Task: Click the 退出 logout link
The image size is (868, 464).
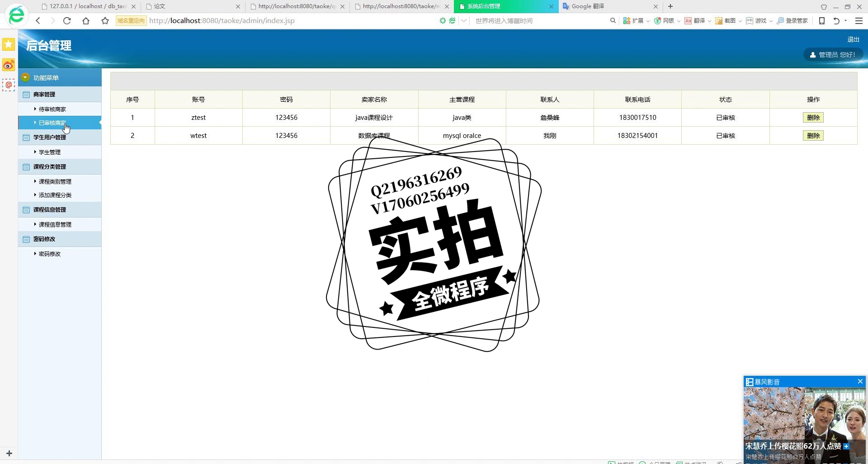Action: pos(853,40)
